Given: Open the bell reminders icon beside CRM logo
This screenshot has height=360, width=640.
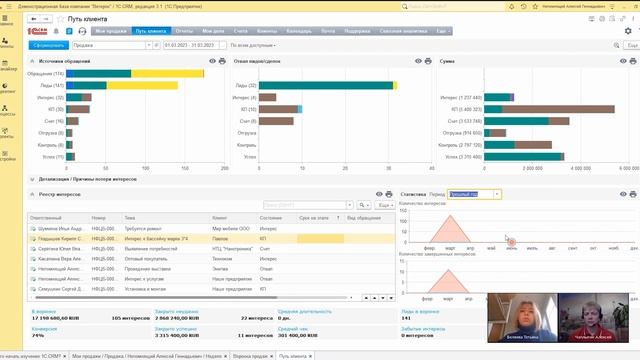Looking at the screenshot, I should pyautogui.click(x=56, y=31).
